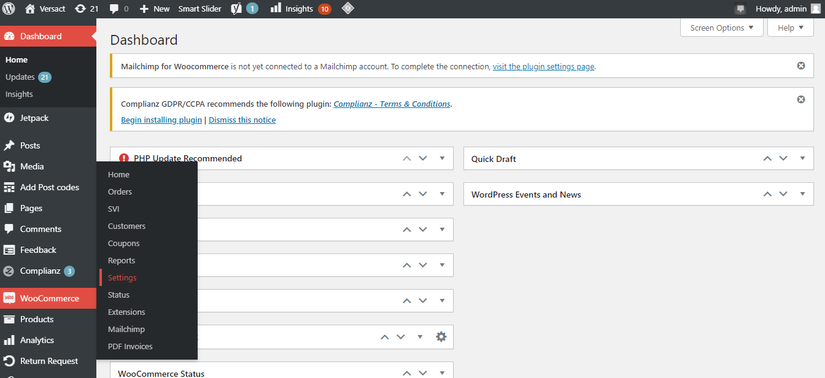This screenshot has height=378, width=825.
Task: Follow visit the plugin settings page link
Action: coord(544,67)
